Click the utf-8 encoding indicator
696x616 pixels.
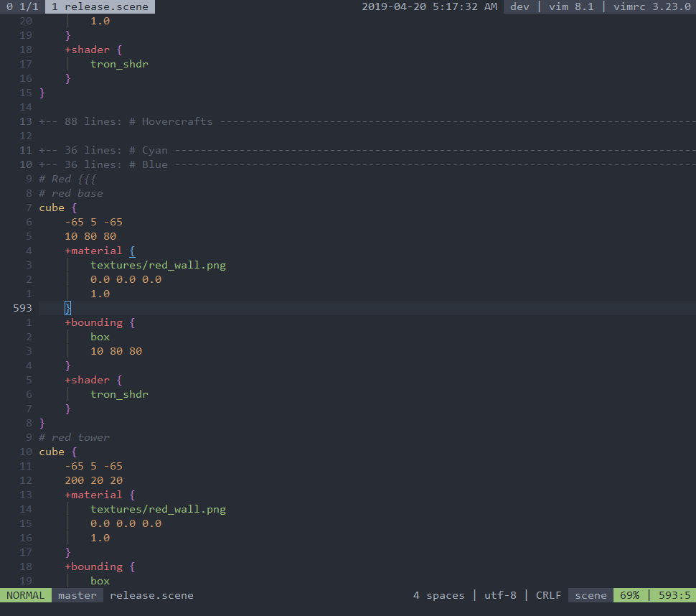tap(500, 595)
